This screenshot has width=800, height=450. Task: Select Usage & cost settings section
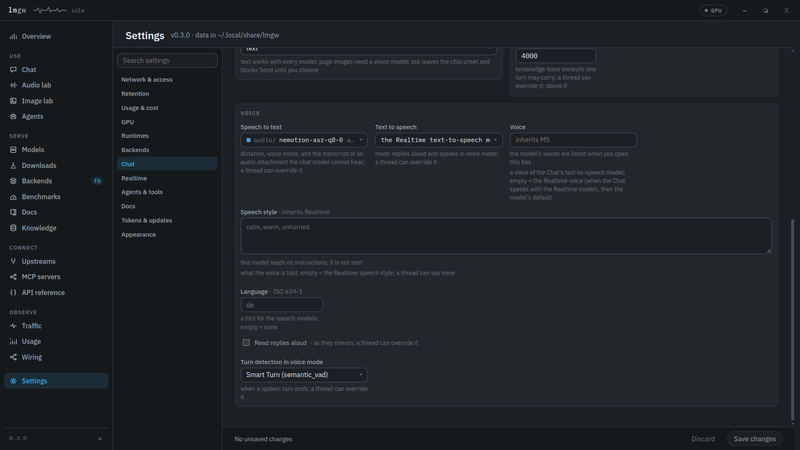[140, 108]
